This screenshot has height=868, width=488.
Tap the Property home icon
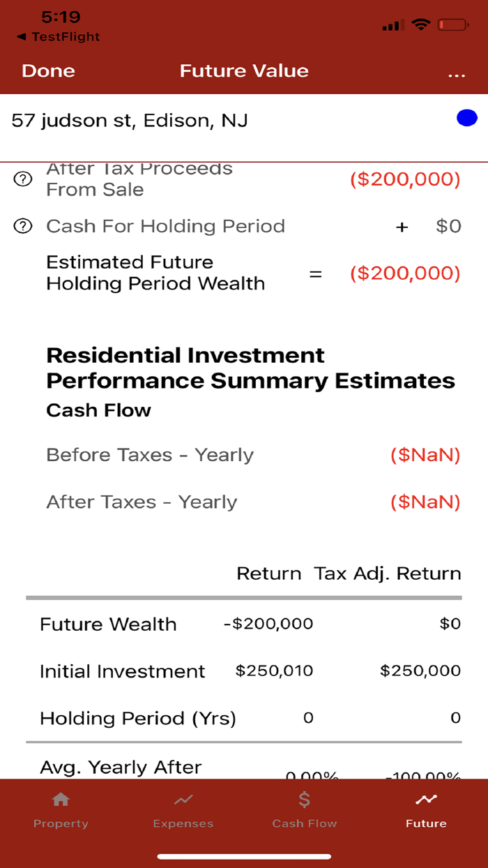pyautogui.click(x=61, y=800)
